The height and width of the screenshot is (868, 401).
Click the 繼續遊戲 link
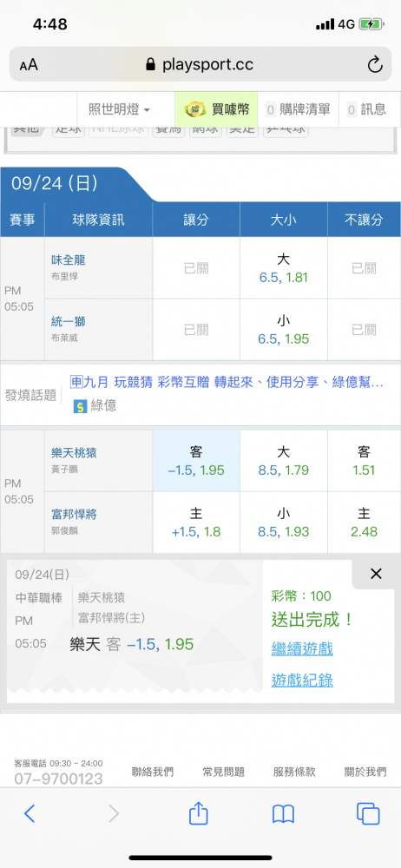[x=302, y=648]
